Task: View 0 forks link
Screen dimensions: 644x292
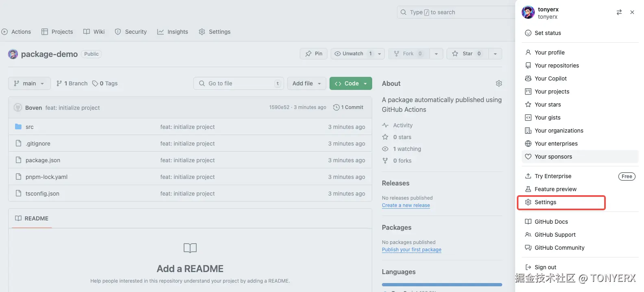Action: coord(397,161)
